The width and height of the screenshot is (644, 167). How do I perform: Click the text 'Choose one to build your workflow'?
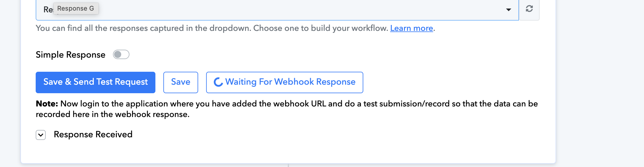(321, 28)
